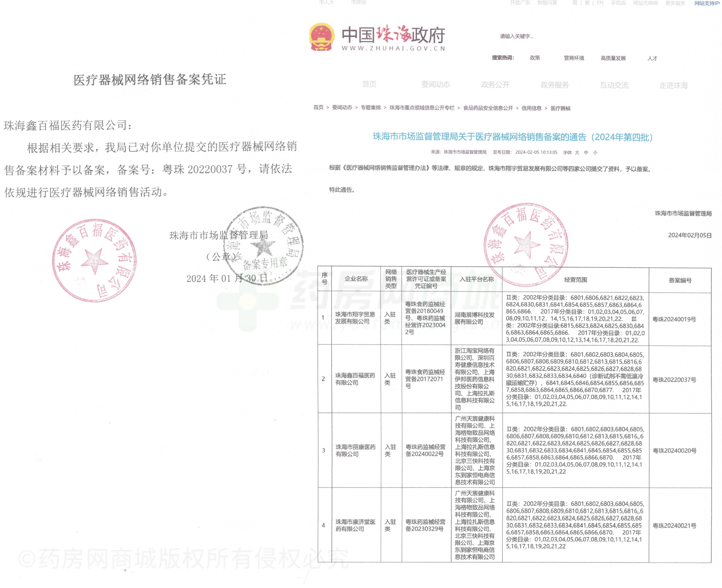Set font size to 中

[586, 152]
